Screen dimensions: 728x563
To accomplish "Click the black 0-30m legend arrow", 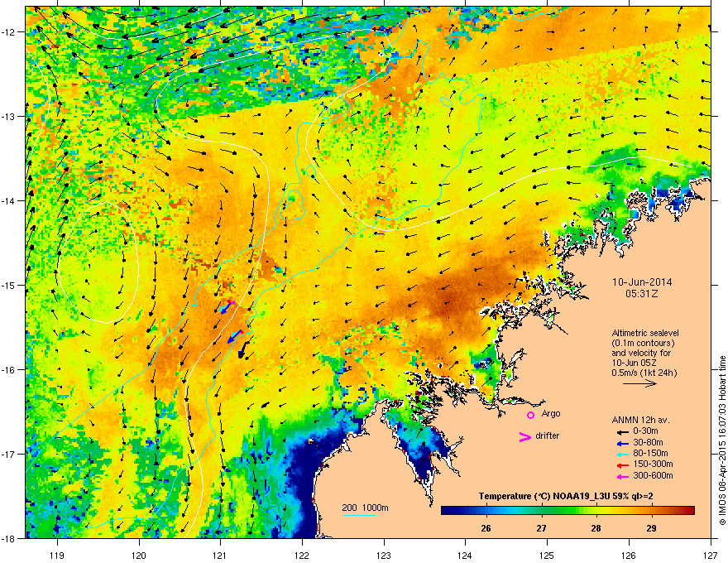I will [623, 432].
